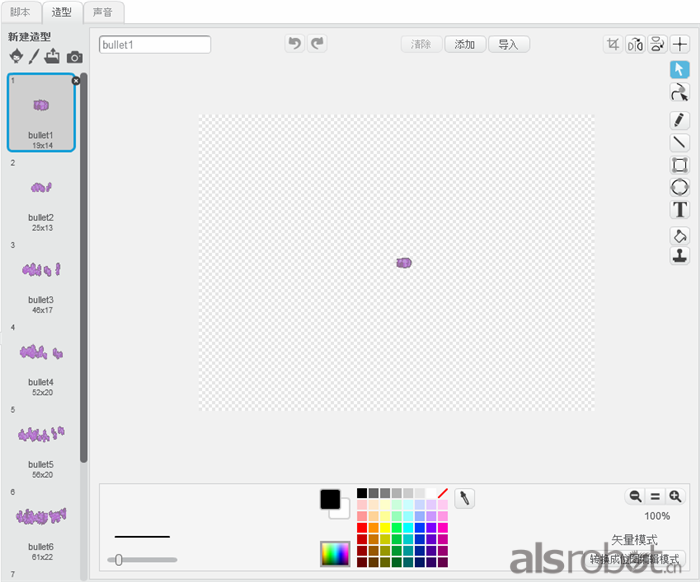Flip costume left-right
Screen dimensions: 700x582
(x=635, y=44)
